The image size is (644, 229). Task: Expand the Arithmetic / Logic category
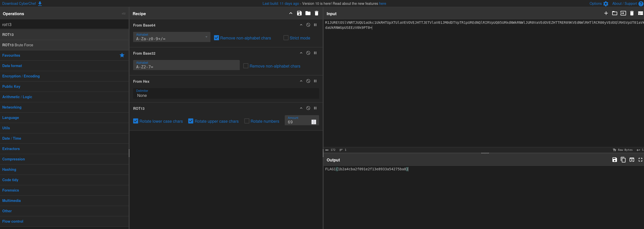tap(64, 97)
